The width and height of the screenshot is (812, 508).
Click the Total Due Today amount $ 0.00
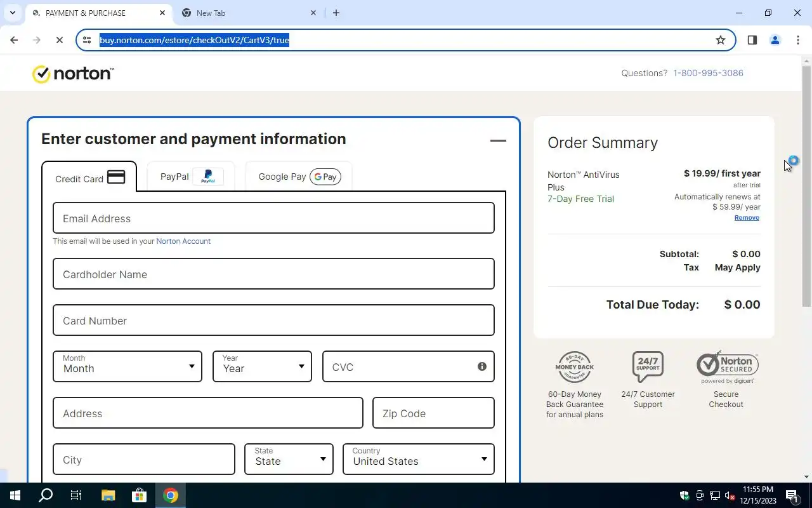pos(742,305)
